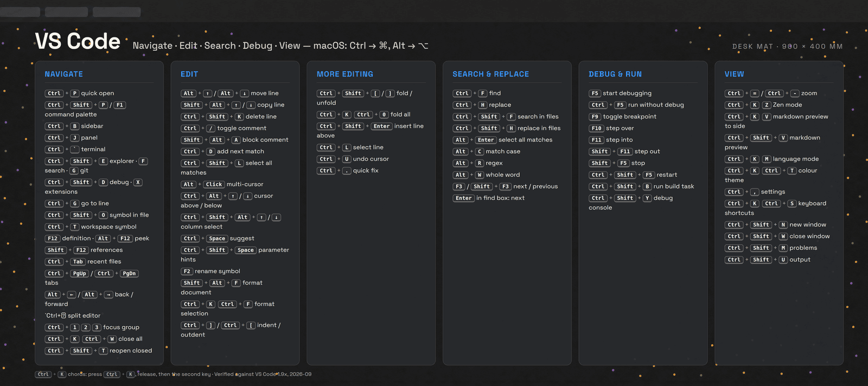
Task: Select the VIEW section heading
Action: point(734,74)
